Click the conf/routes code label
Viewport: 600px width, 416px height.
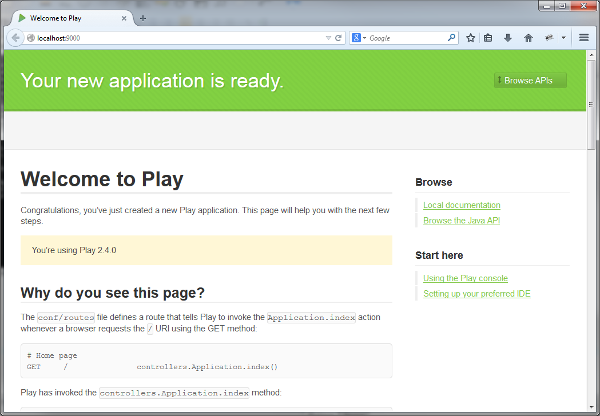66,317
